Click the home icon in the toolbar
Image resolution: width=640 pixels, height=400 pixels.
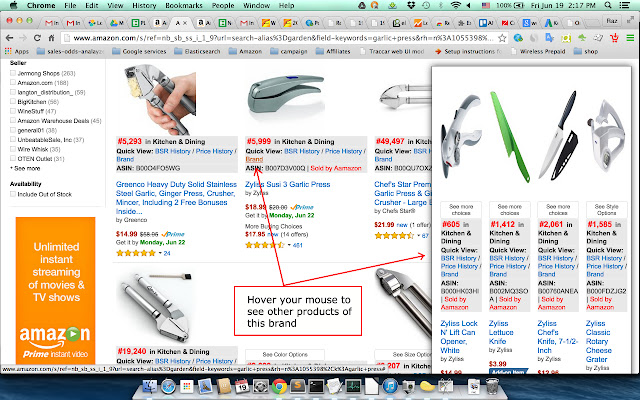pos(51,38)
